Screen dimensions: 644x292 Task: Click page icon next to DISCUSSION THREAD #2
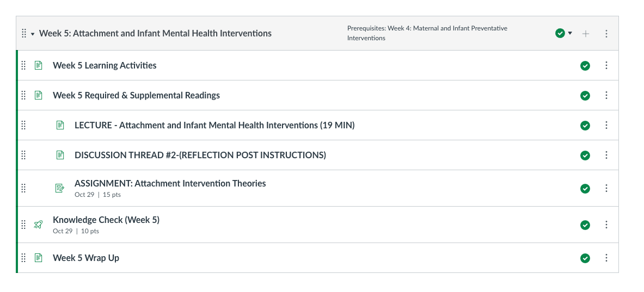pyautogui.click(x=60, y=155)
